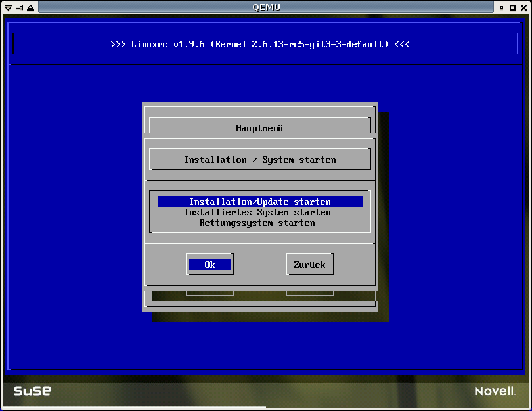Click the shade window up-arrow icon
This screenshot has width=532, height=411.
coord(30,7)
